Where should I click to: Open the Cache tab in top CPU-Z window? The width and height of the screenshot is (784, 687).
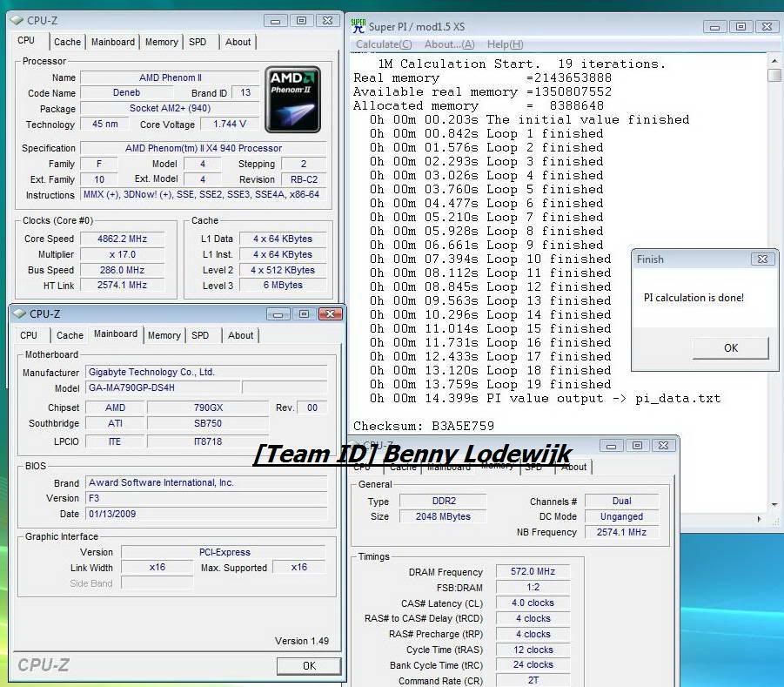(x=67, y=42)
